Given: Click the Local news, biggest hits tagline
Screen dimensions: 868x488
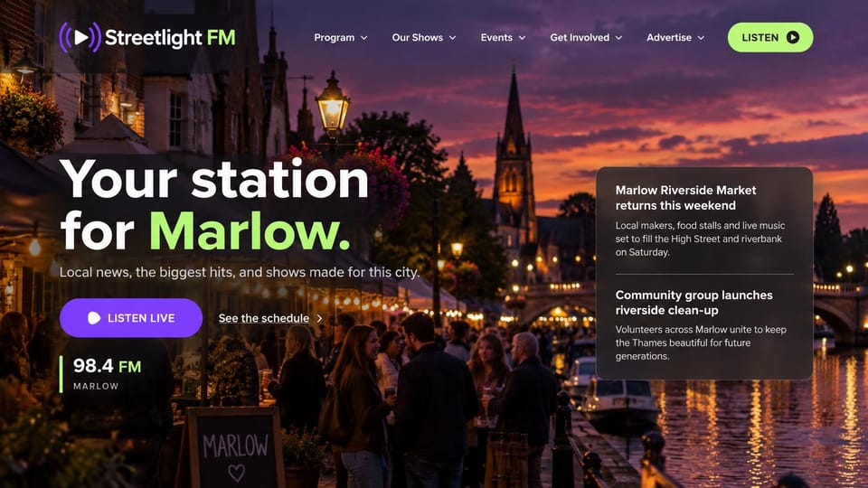Looking at the screenshot, I should pyautogui.click(x=239, y=272).
